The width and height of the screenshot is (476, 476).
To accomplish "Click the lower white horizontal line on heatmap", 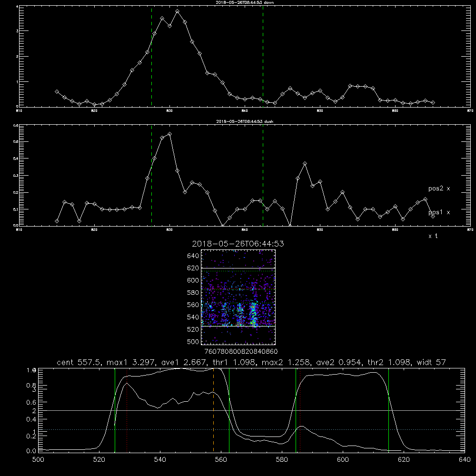I will 238,327.
